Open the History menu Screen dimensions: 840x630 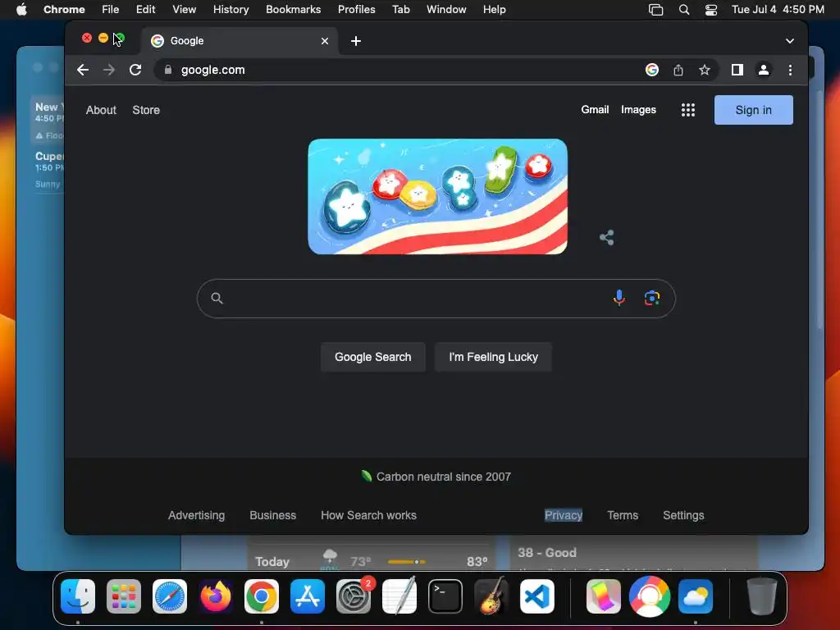[x=231, y=9]
